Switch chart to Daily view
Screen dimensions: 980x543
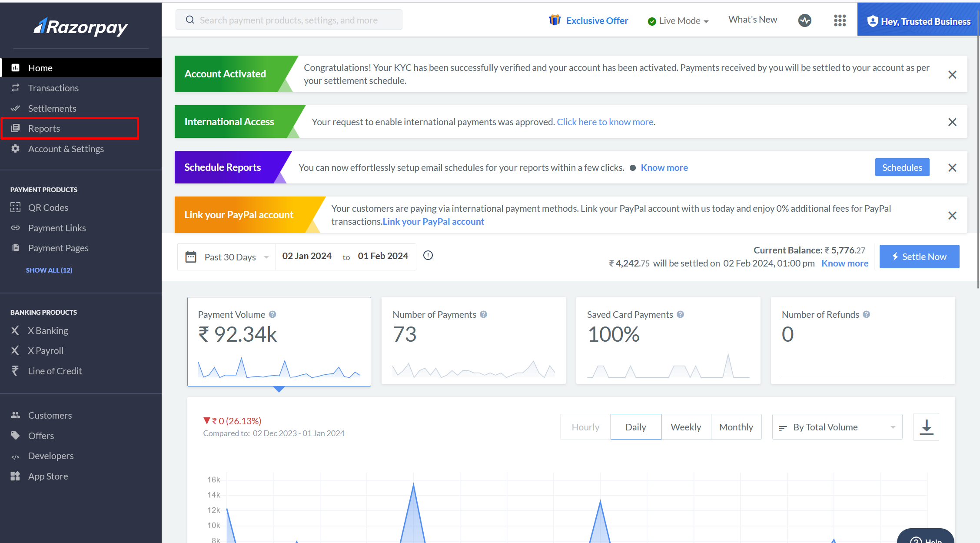pos(635,427)
